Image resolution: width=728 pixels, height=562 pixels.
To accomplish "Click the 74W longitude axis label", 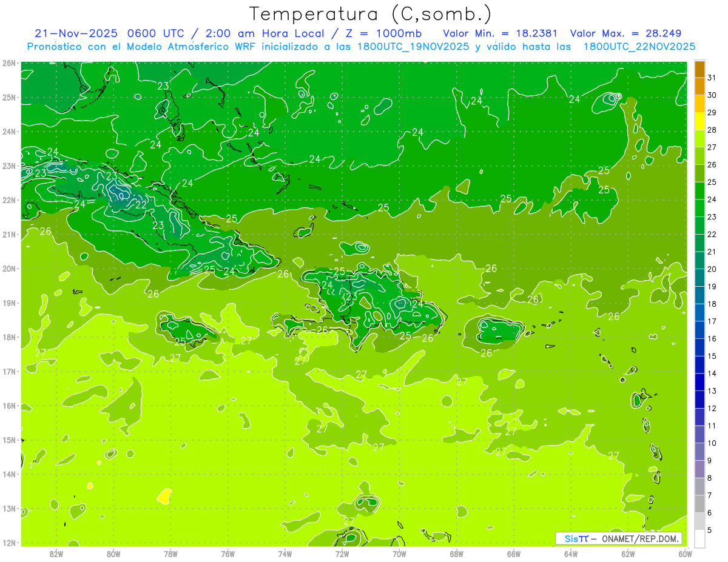I will click(x=285, y=554).
